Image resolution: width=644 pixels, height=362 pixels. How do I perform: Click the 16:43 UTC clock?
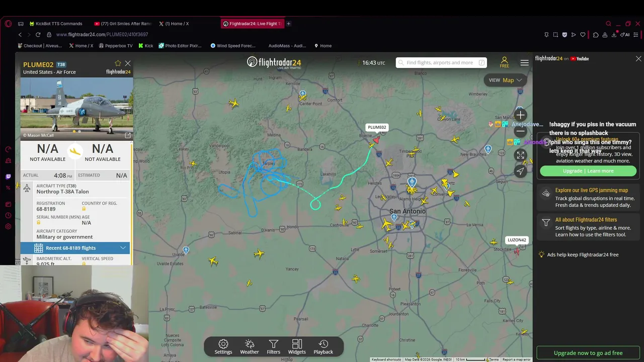(374, 63)
